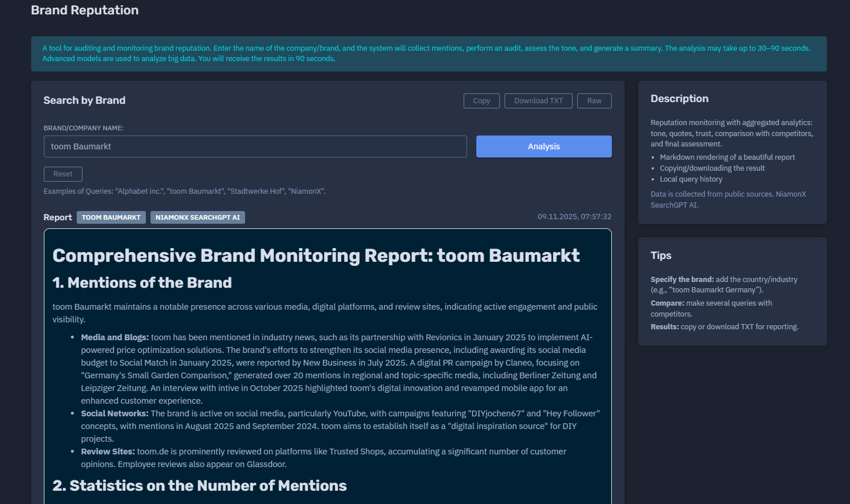Click the Description panel heading

click(x=679, y=99)
